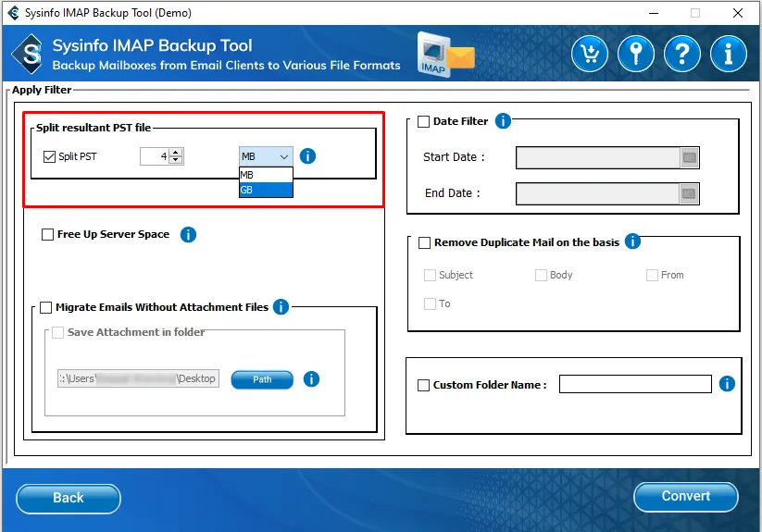Image resolution: width=762 pixels, height=532 pixels.
Task: Open the activation key icon
Action: [636, 55]
